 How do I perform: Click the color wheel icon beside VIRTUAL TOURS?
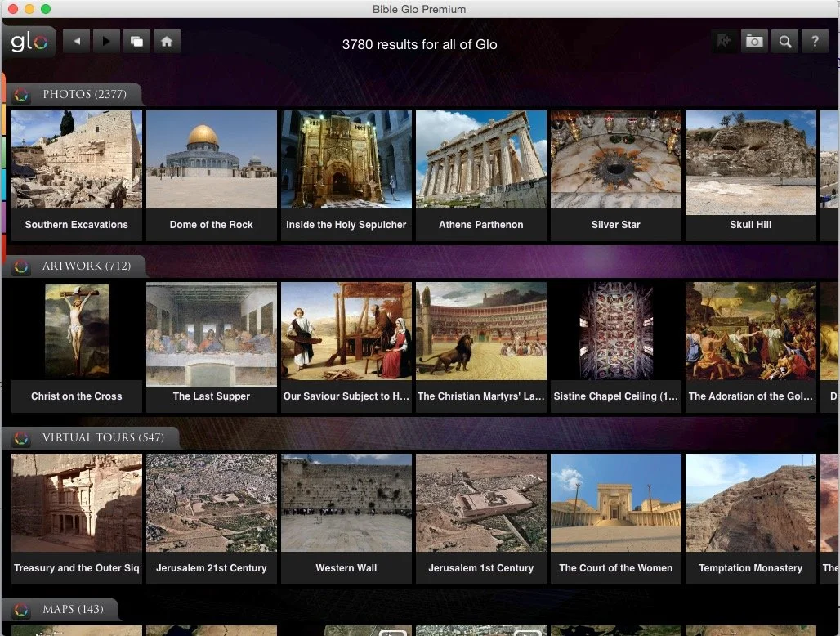pos(21,438)
